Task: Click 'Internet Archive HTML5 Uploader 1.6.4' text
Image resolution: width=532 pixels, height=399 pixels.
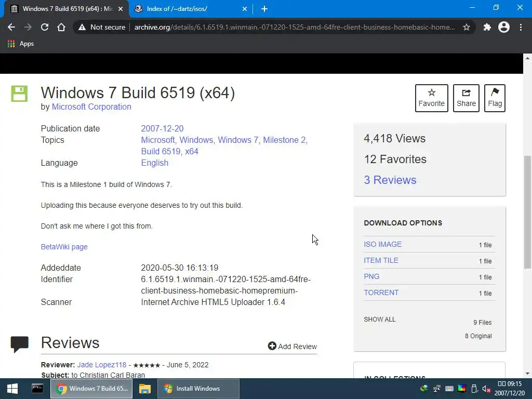Action: [213, 302]
